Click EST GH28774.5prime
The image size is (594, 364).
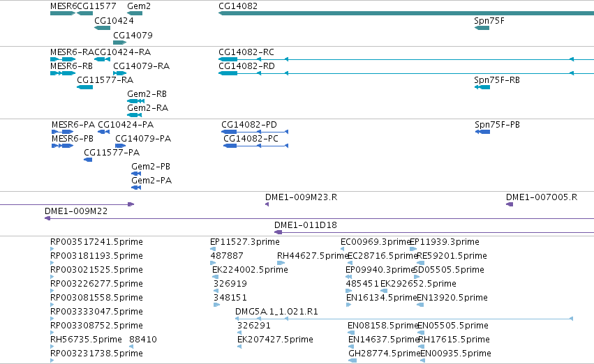(384, 354)
